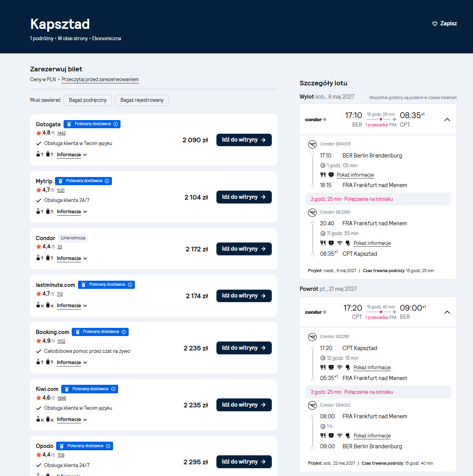
Task: Save this trip with Zapisz
Action: pyautogui.click(x=445, y=24)
